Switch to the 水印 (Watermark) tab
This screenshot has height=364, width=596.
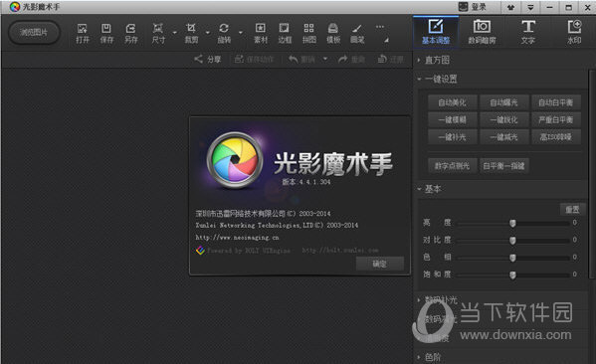574,32
